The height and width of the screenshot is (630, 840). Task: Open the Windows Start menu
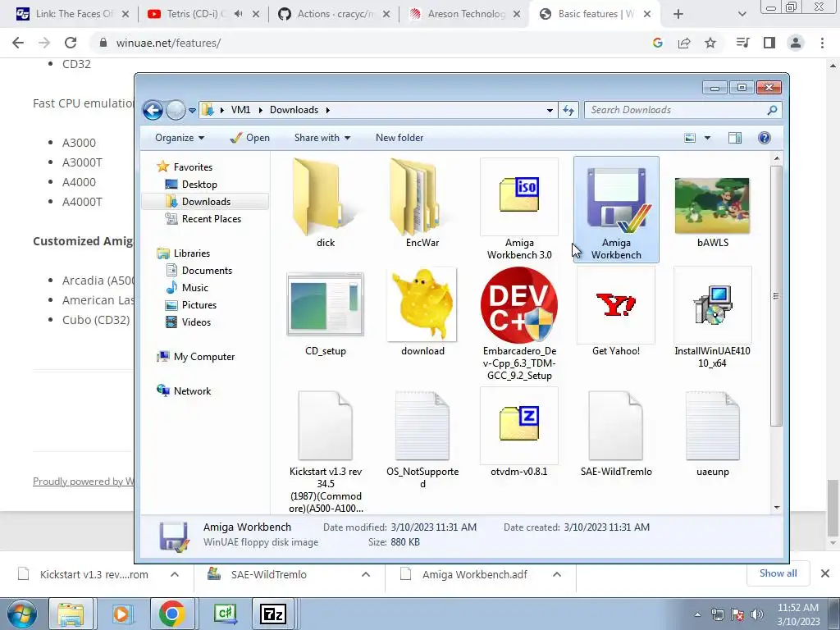[21, 614]
